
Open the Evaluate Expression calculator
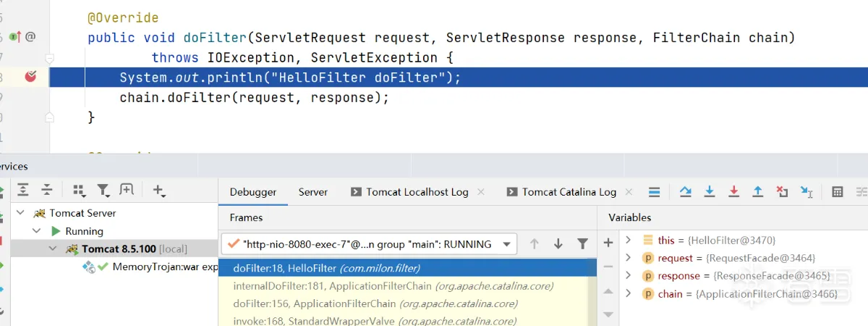tap(837, 192)
